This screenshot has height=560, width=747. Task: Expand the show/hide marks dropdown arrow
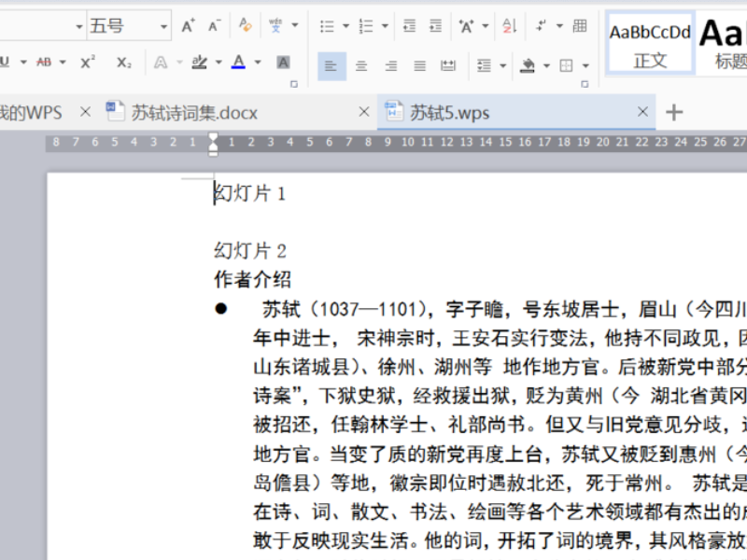pos(559,26)
